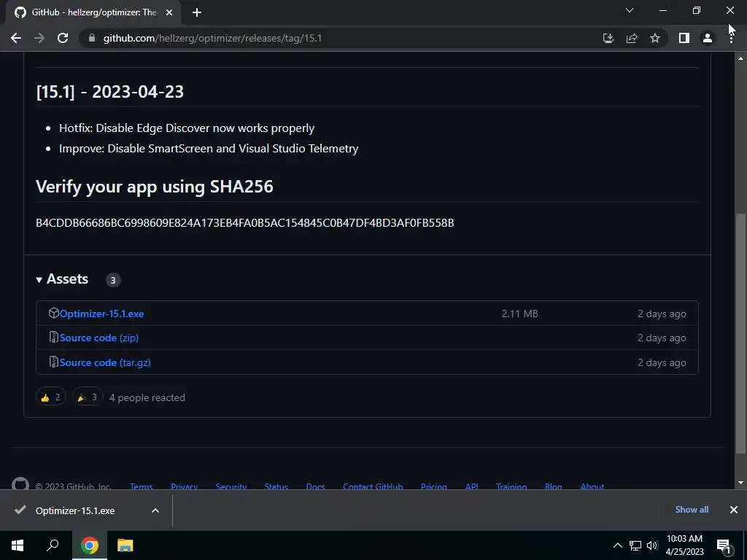The image size is (747, 560).
Task: Click the SHA256 hash string
Action: tap(245, 223)
